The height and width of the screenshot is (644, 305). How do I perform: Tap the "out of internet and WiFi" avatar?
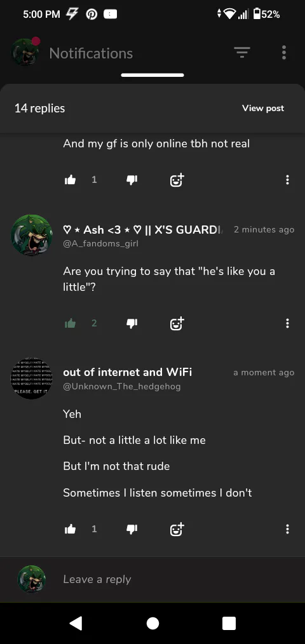point(31,379)
